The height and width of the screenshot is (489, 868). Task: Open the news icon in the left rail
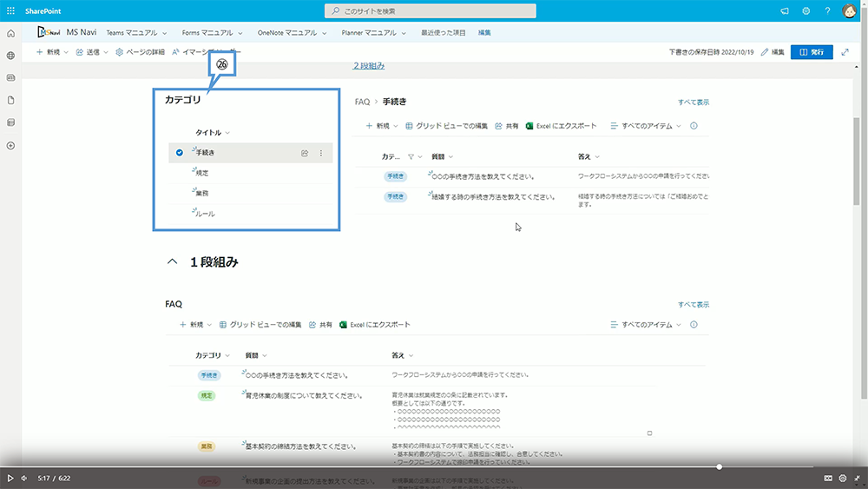pos(10,78)
